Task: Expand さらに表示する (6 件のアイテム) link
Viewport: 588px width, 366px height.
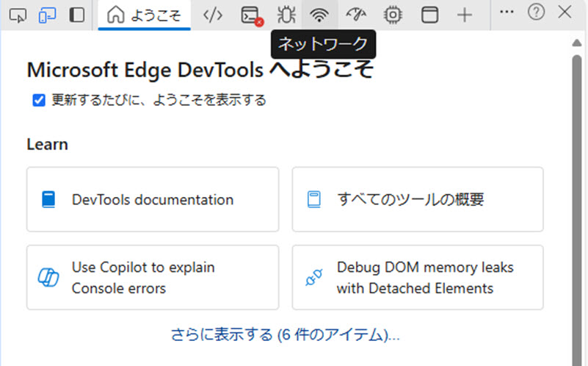Action: coord(285,334)
